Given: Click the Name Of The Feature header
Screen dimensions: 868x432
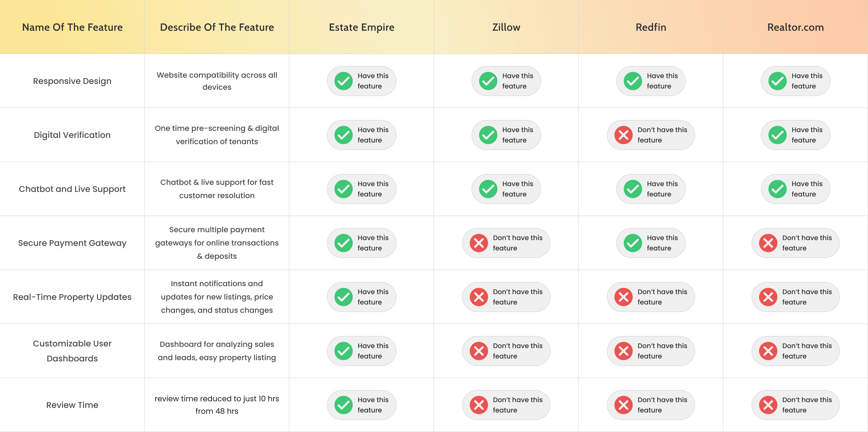Looking at the screenshot, I should tap(72, 27).
